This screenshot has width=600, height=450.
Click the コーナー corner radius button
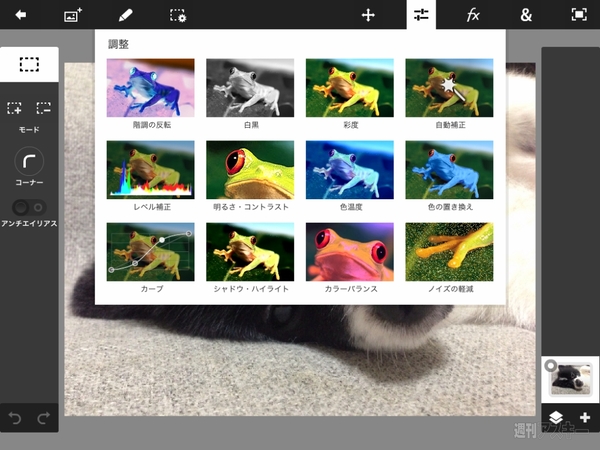[x=29, y=161]
